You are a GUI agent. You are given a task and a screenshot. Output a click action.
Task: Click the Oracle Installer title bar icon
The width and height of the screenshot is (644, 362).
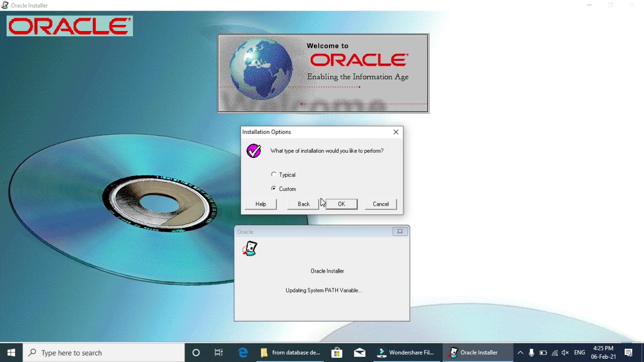tap(5, 6)
